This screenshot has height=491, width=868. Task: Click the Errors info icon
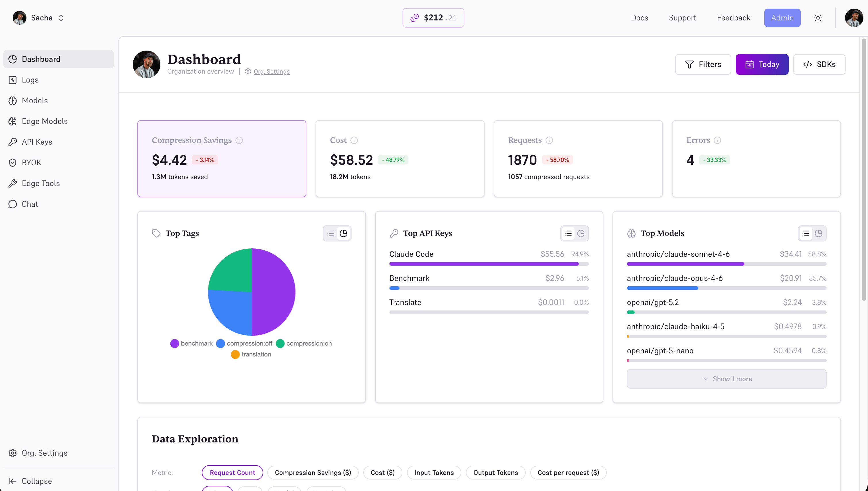[717, 140]
